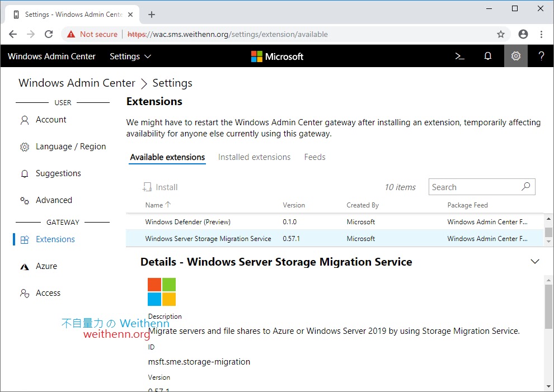Click into the Search extensions field

(475, 187)
